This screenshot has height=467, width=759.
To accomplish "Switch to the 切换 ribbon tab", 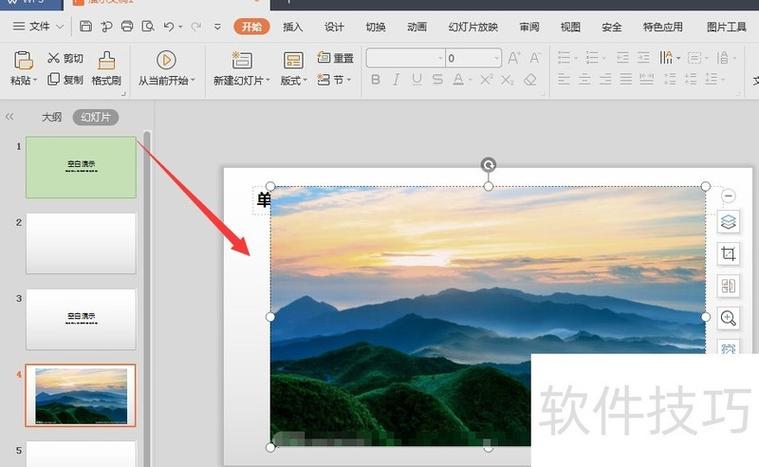I will pos(376,27).
